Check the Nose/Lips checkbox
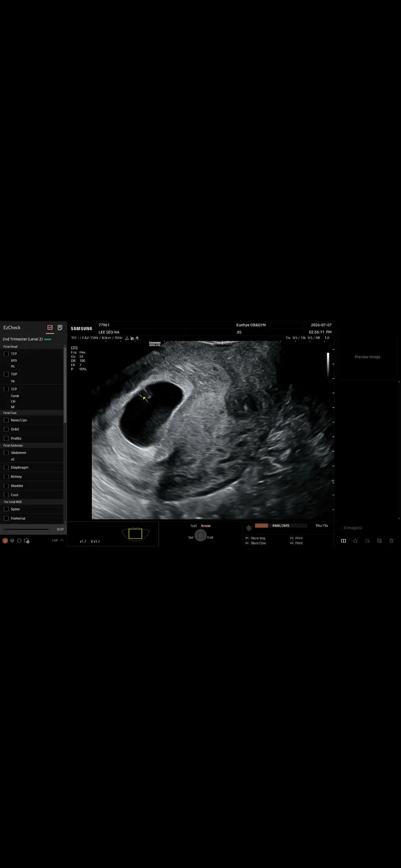Image resolution: width=401 pixels, height=868 pixels. coord(6,420)
